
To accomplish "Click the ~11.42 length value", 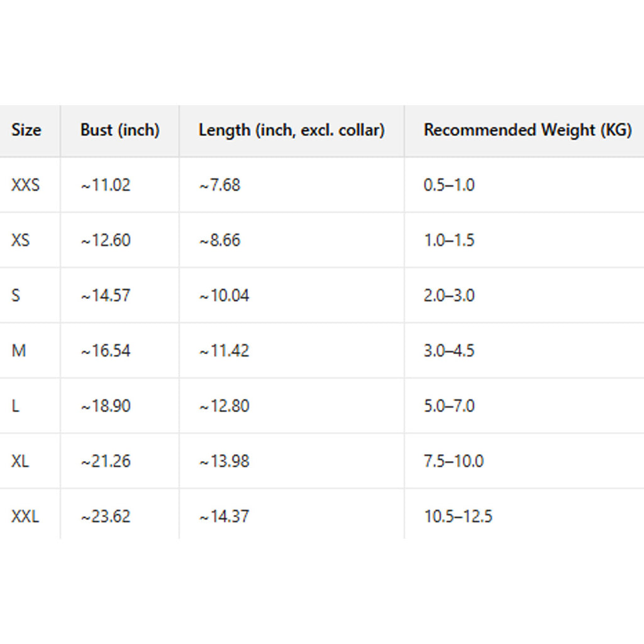I will 225,350.
